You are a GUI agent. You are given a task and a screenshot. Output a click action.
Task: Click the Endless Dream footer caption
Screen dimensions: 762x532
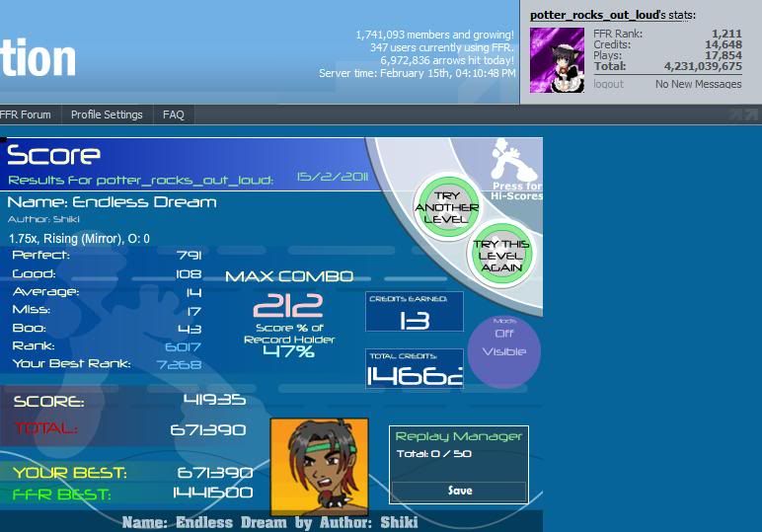coord(270,522)
